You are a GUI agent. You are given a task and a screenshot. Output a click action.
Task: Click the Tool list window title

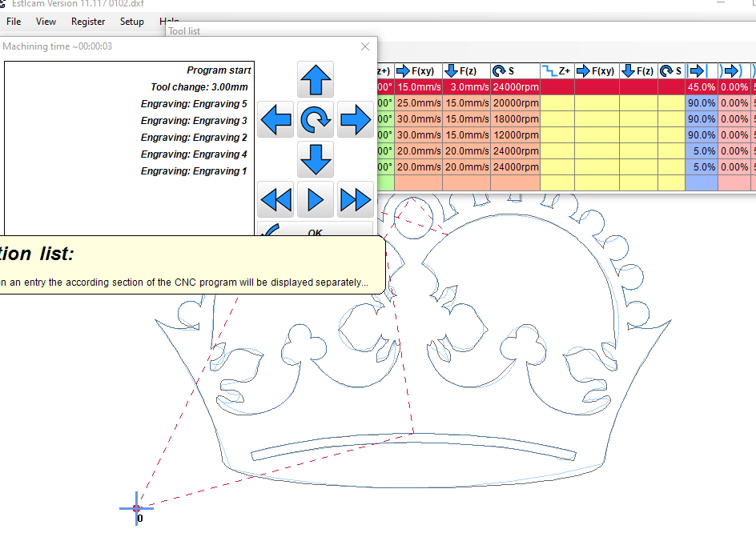click(184, 31)
